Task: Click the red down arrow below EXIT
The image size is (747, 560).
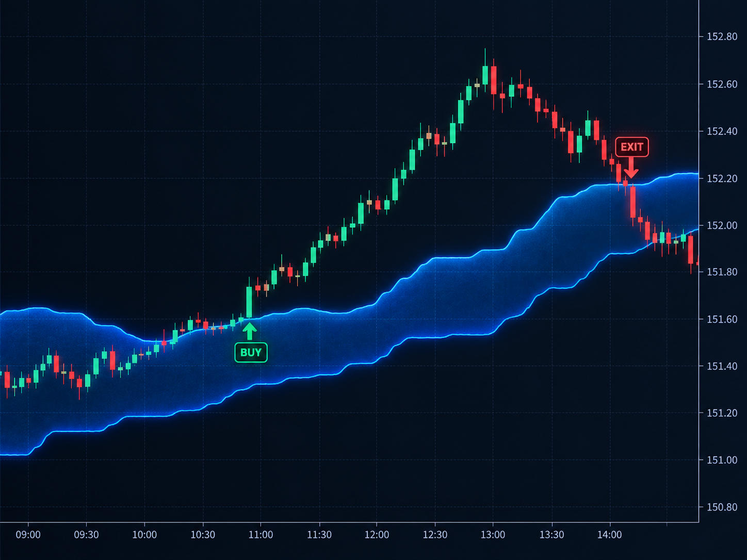Action: tap(631, 168)
